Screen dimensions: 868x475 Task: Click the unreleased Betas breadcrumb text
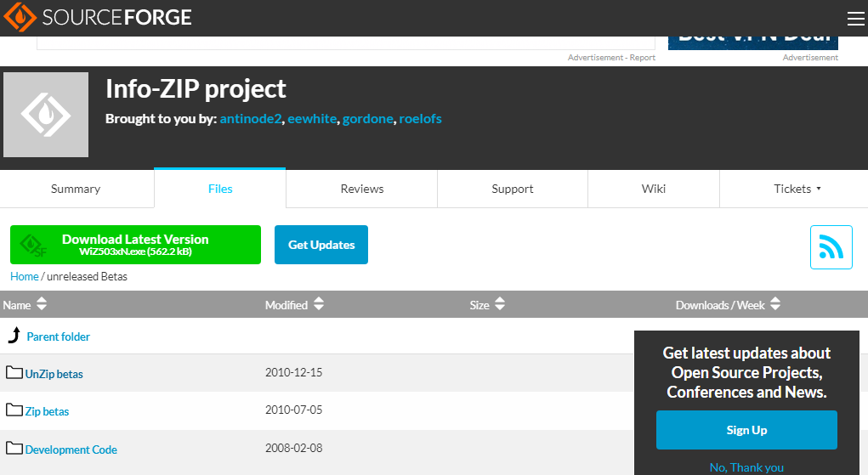coord(87,276)
